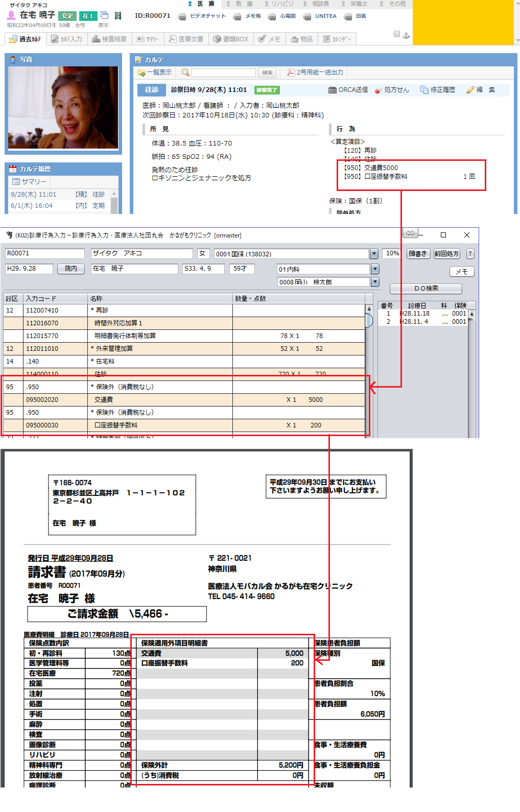Expand the 01 内科 department dropdown
Screen dimensions: 520x812
pyautogui.click(x=375, y=269)
